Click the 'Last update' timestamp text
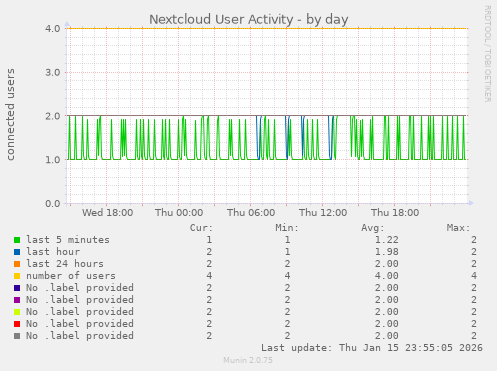 coord(372,348)
